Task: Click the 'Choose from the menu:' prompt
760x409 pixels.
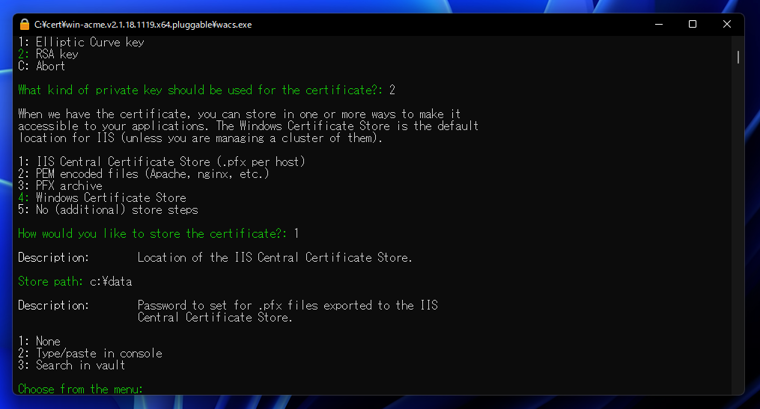Action: click(x=80, y=389)
